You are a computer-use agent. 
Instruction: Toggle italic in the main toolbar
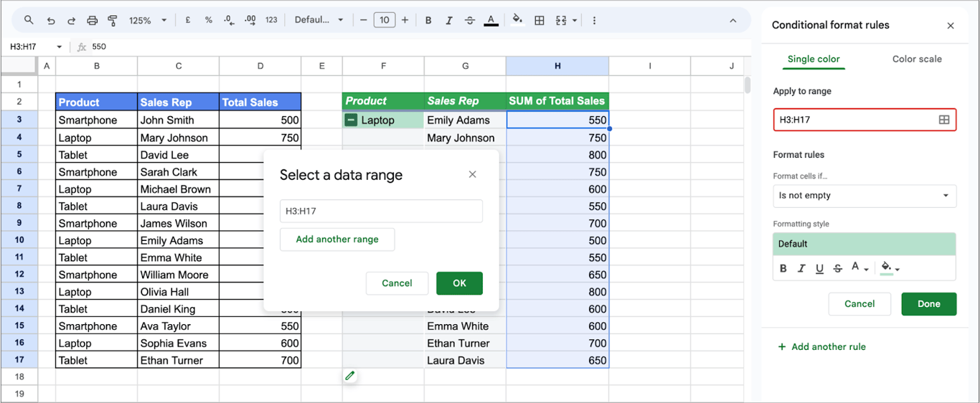tap(449, 20)
